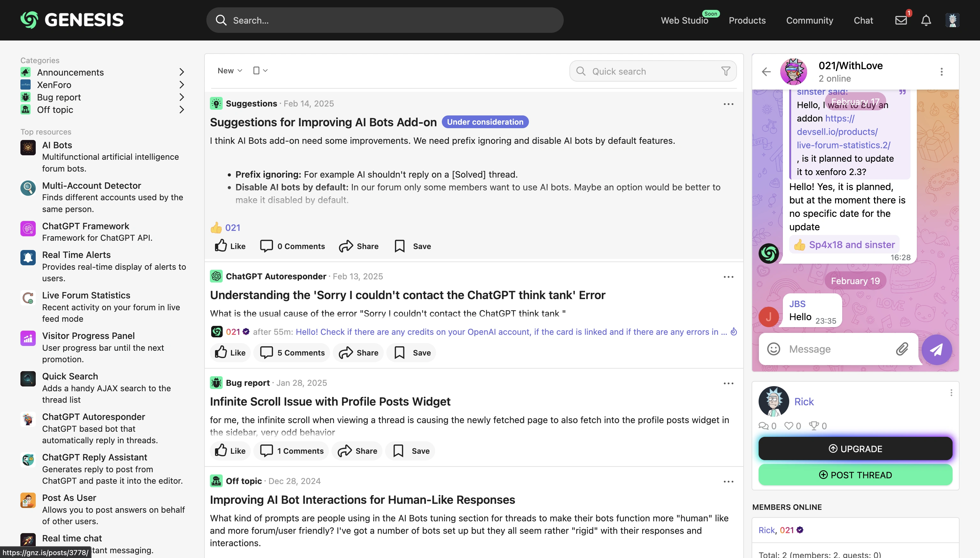Save the Suggestions for Improving AI Bots post
This screenshot has height=558, width=980.
412,246
